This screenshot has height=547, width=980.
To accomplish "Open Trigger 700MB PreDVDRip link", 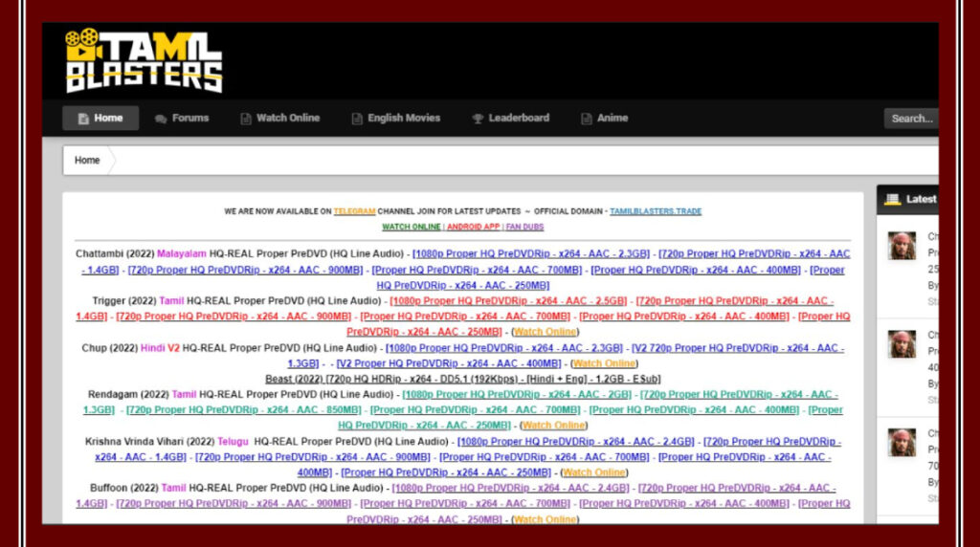I will point(466,316).
